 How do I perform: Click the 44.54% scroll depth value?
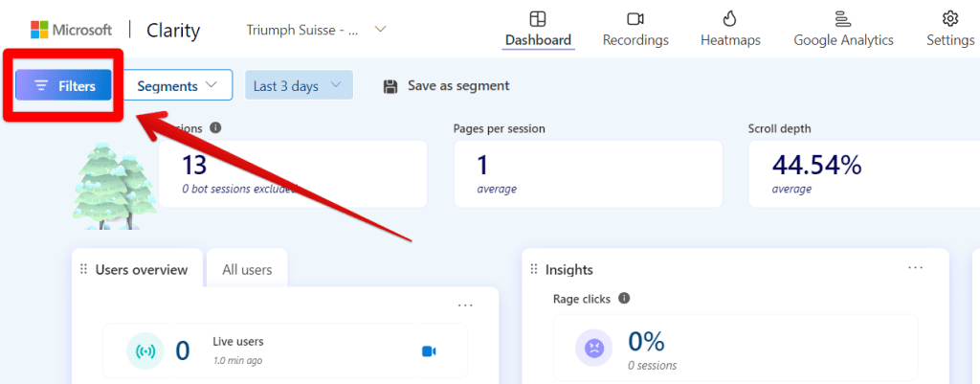point(817,165)
